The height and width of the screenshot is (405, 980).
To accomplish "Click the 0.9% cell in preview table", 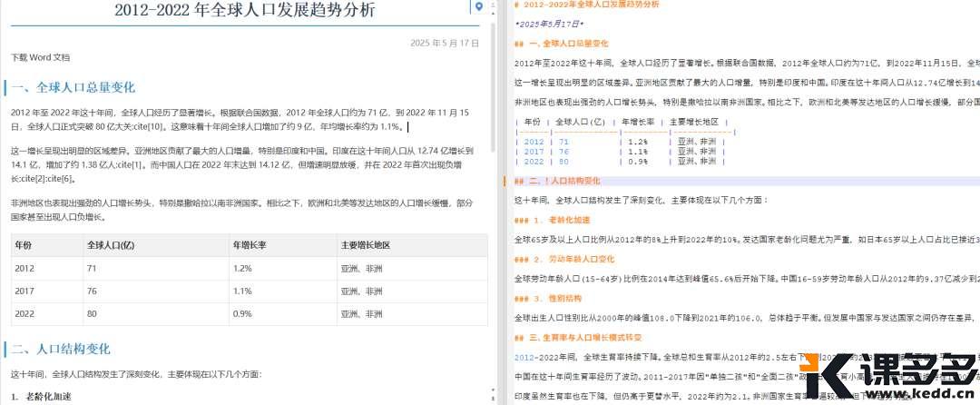I will [x=242, y=313].
